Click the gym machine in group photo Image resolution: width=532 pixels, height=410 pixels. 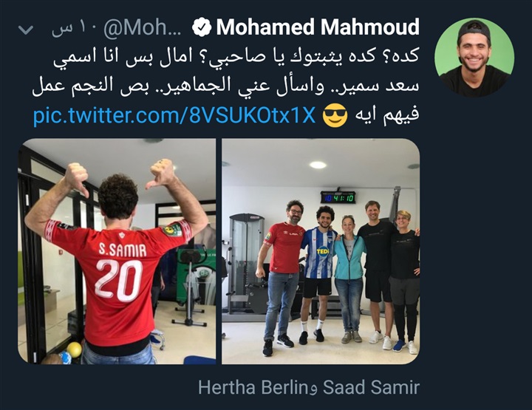click(245, 264)
